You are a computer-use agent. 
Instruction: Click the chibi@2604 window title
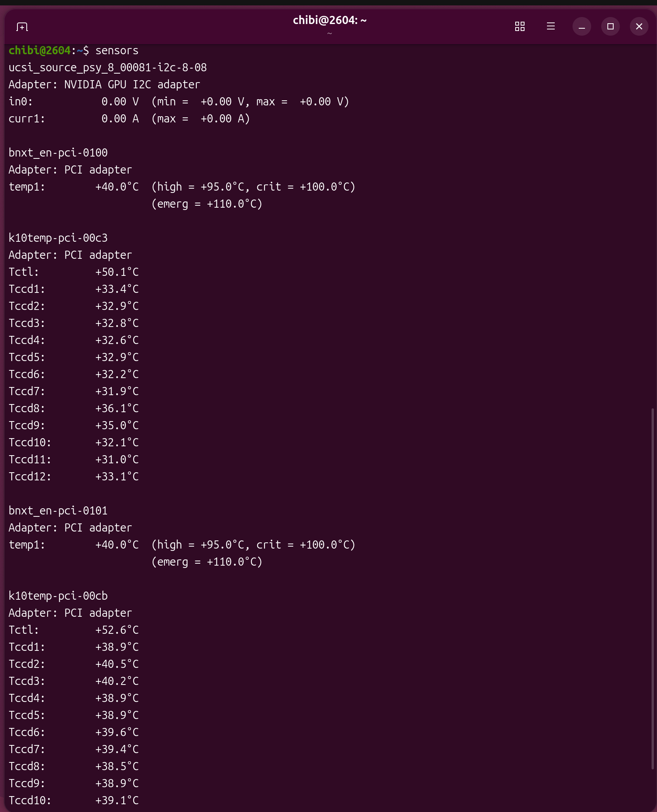click(329, 20)
